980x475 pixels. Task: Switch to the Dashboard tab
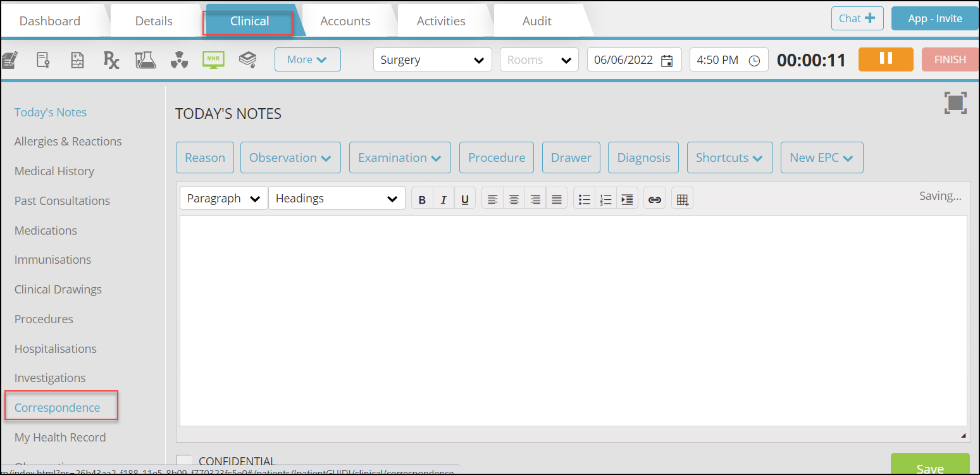[50, 21]
